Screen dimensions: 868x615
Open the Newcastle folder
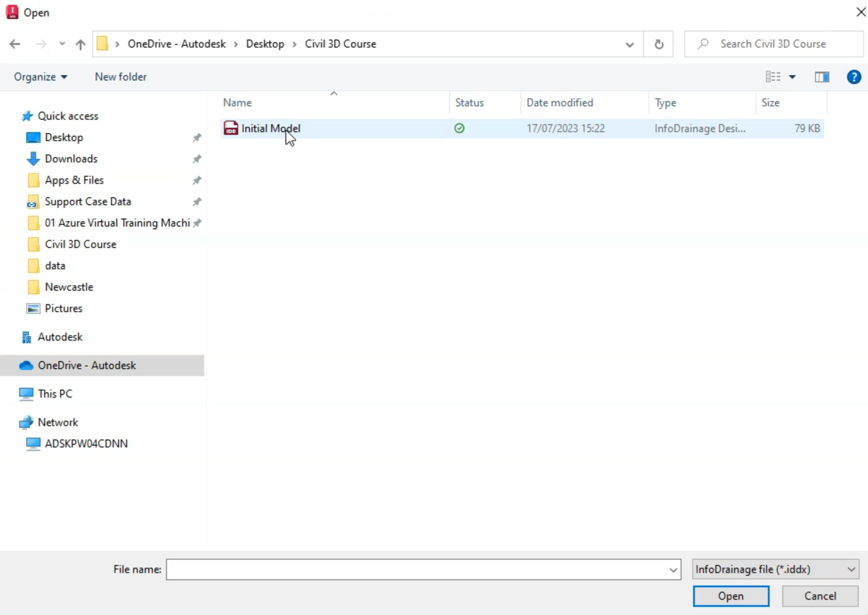click(69, 287)
